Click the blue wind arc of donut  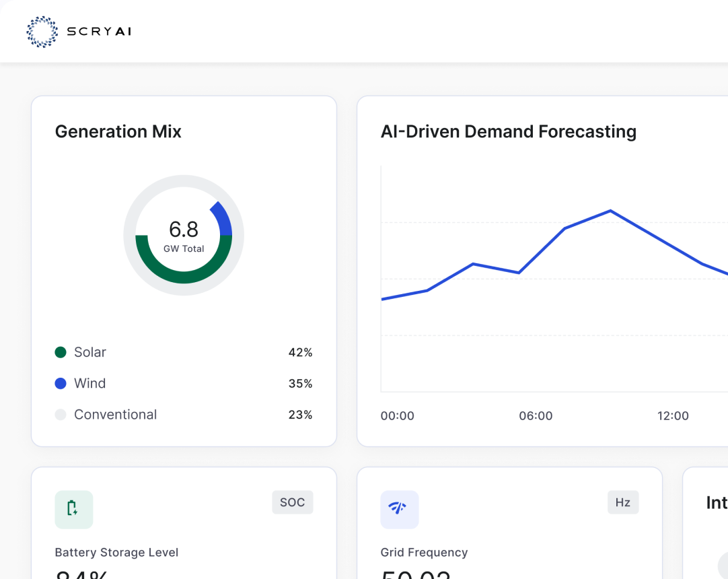click(x=223, y=219)
